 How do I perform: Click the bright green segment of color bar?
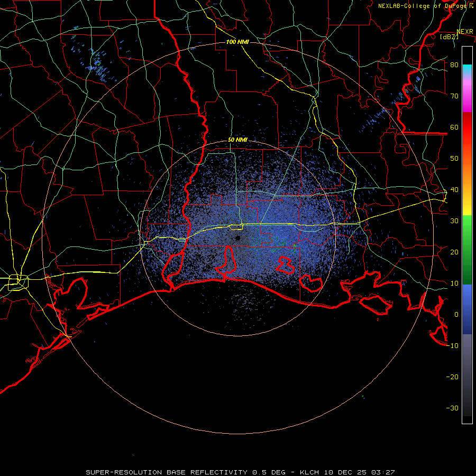(x=467, y=231)
